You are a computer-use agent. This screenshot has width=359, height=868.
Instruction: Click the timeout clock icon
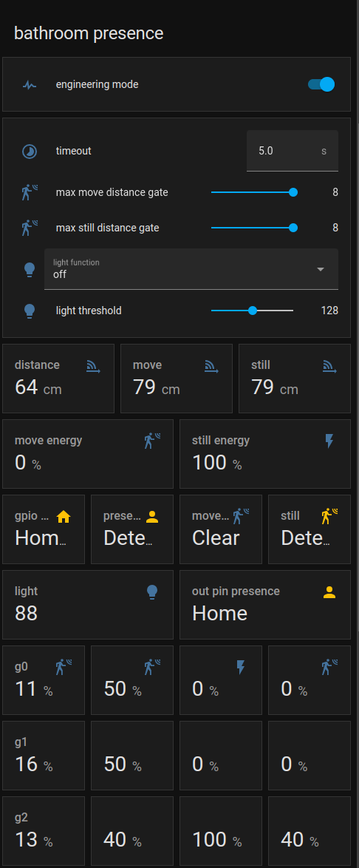point(30,151)
